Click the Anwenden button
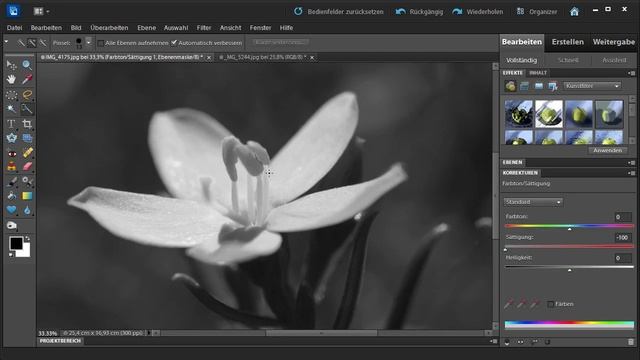The width and height of the screenshot is (640, 360). 607,150
